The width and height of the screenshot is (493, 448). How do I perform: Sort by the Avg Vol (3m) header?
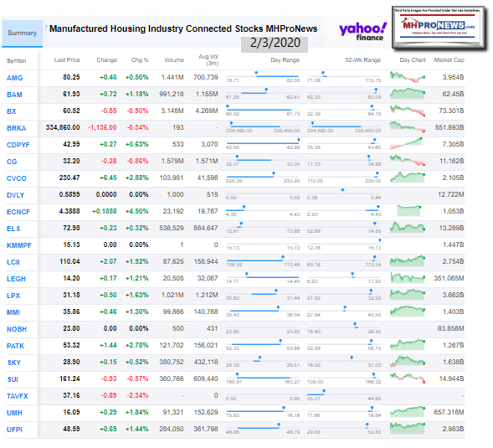208,59
